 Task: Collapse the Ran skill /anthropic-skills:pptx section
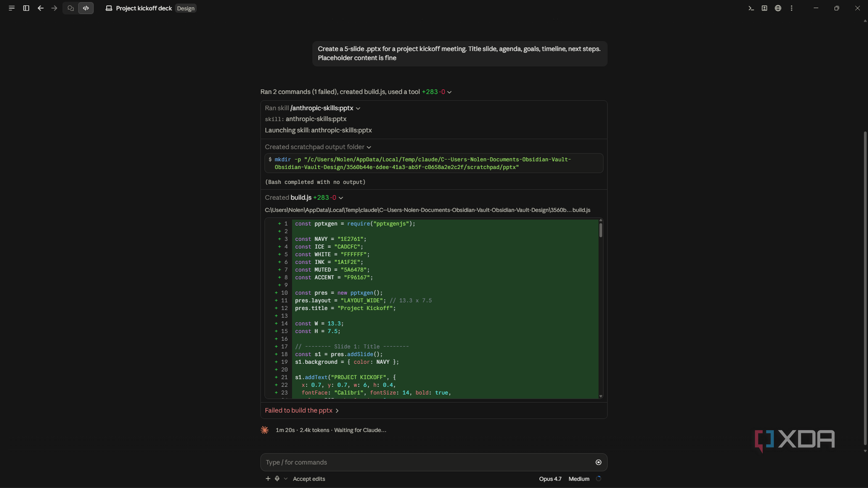pyautogui.click(x=358, y=108)
